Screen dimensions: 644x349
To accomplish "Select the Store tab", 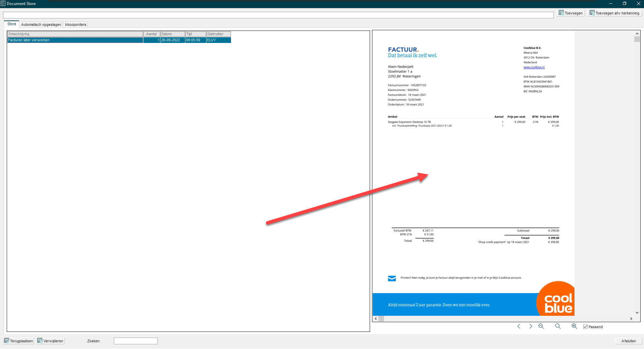I will (12, 24).
